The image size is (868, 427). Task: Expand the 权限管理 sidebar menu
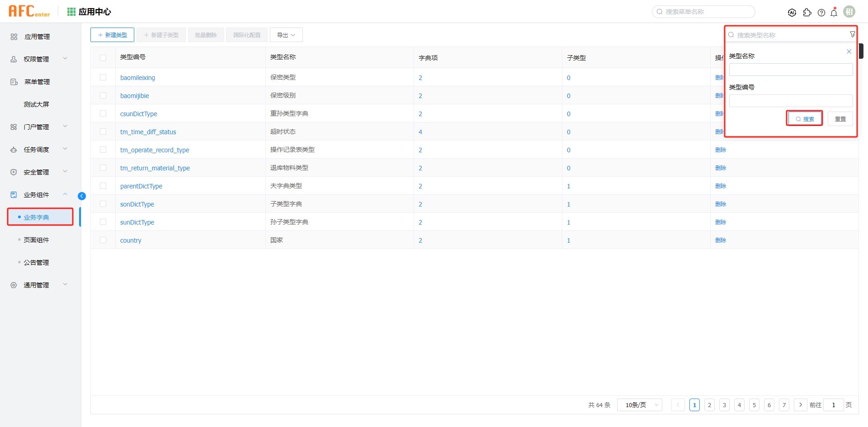[40, 59]
